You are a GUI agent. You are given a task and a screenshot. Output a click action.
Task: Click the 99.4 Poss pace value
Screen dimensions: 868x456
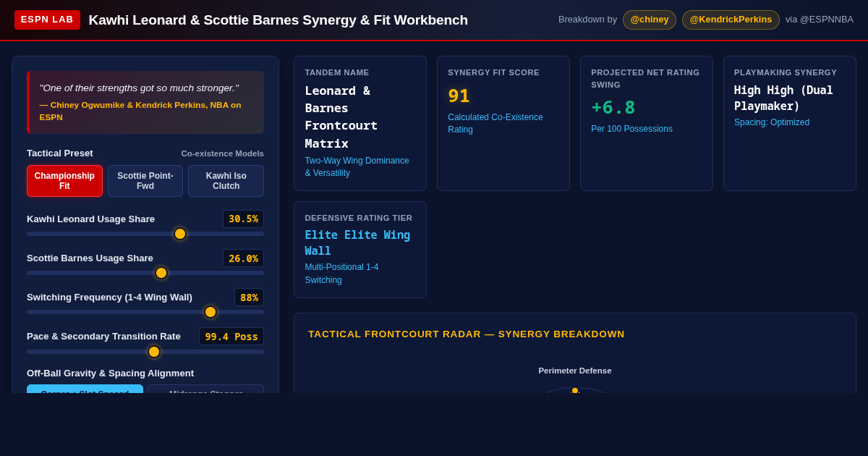click(x=231, y=337)
